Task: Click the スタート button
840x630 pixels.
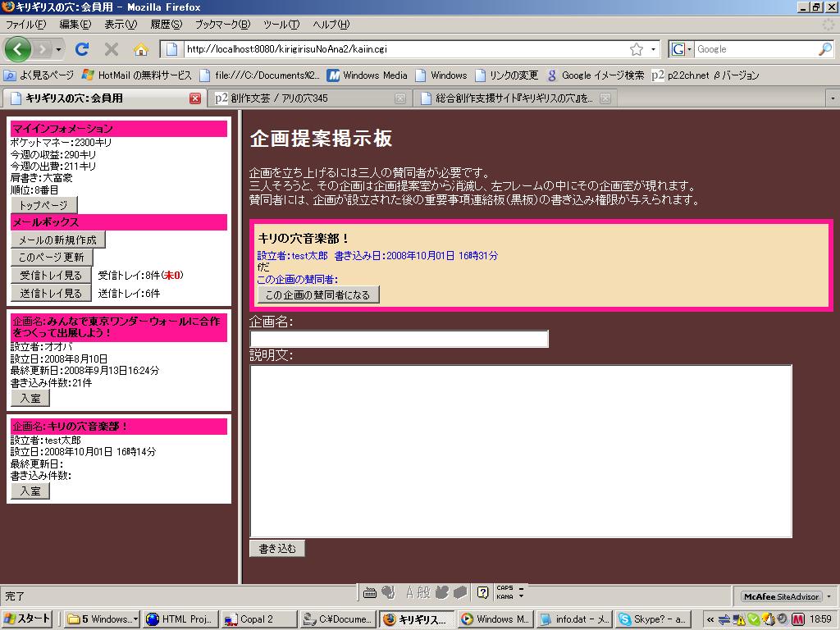Action: (27, 619)
